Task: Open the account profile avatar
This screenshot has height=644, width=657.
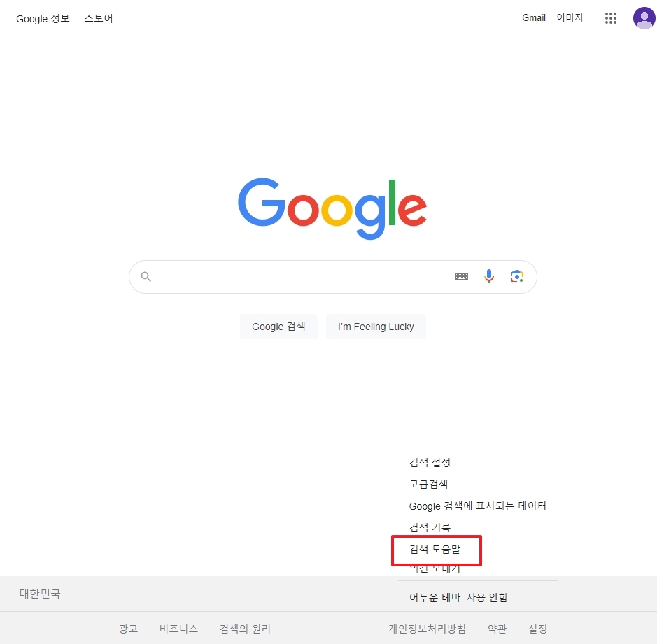Action: click(644, 18)
